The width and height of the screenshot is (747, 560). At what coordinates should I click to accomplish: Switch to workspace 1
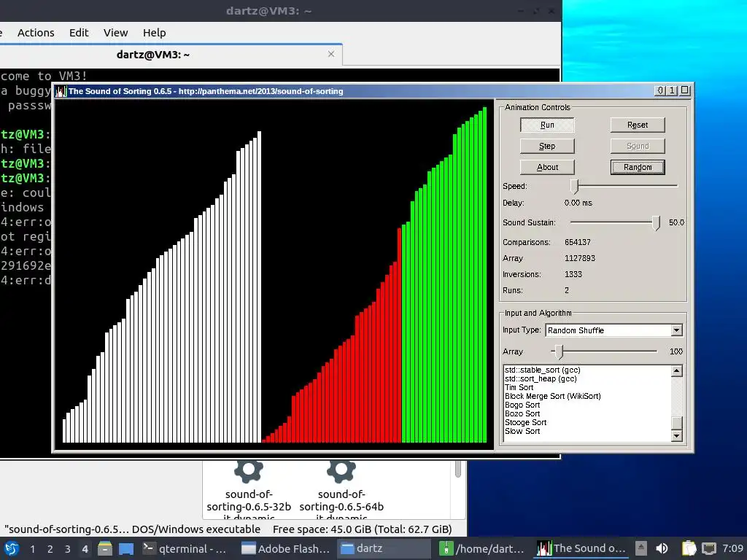[32, 549]
